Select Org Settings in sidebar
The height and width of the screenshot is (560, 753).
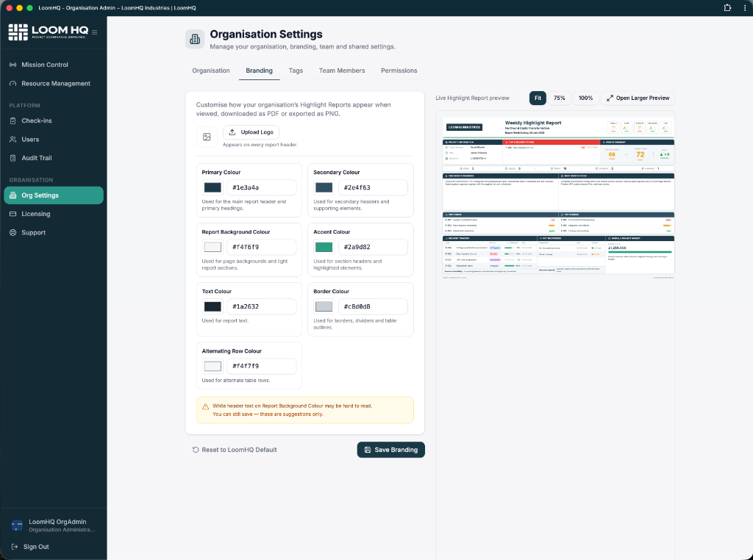pos(53,195)
